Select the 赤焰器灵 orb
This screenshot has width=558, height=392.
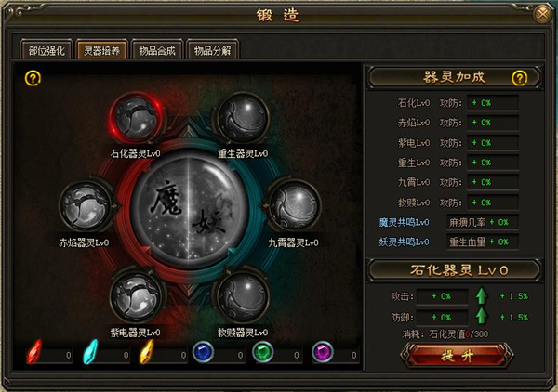[x=86, y=206]
